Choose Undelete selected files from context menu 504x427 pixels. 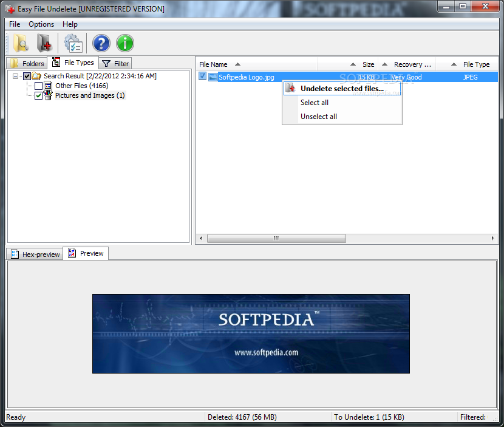[342, 89]
